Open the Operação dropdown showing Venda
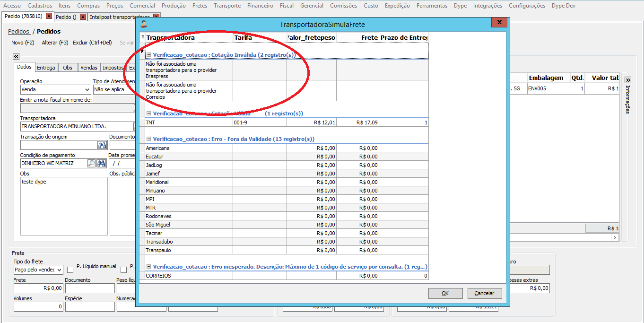 pos(87,89)
